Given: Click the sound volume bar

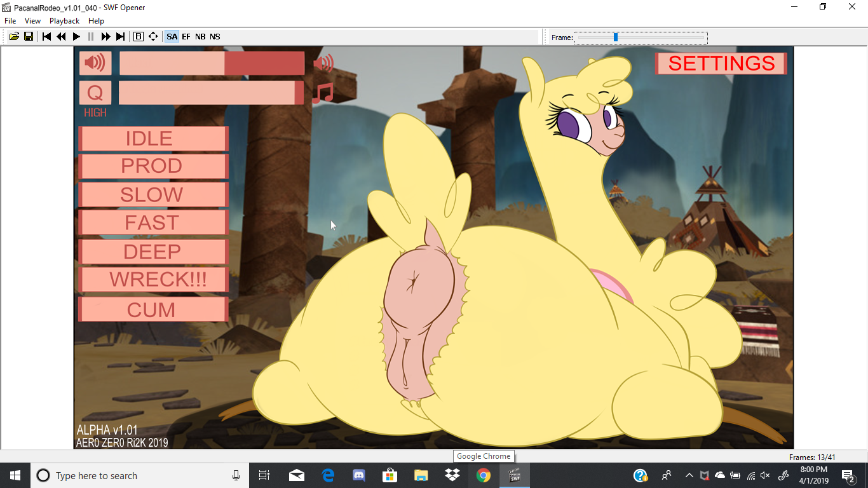Looking at the screenshot, I should [x=212, y=64].
